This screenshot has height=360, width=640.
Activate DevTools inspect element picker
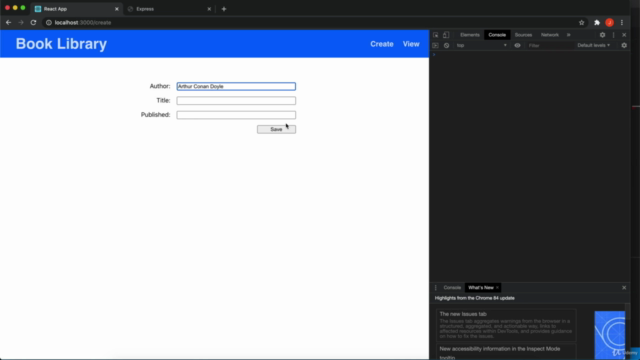point(436,35)
